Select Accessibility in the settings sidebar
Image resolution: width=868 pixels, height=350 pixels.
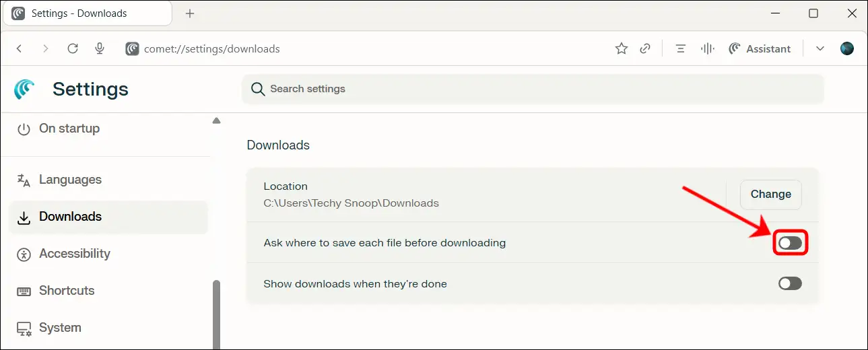74,254
